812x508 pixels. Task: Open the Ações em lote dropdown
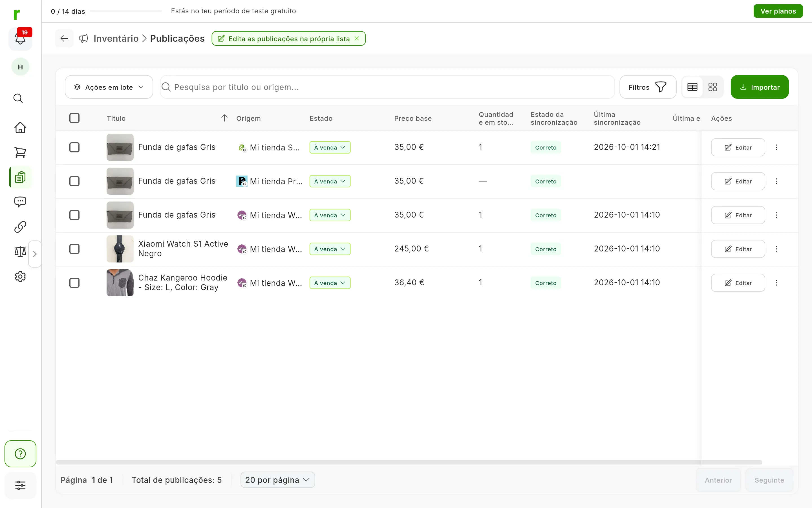click(109, 87)
